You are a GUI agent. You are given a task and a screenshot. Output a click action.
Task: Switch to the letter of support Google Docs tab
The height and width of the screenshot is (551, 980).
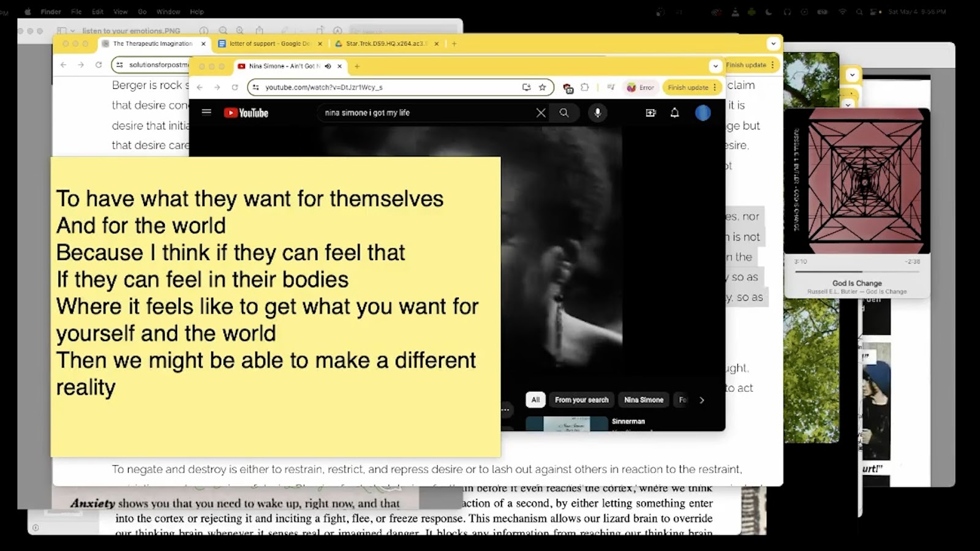(x=269, y=43)
